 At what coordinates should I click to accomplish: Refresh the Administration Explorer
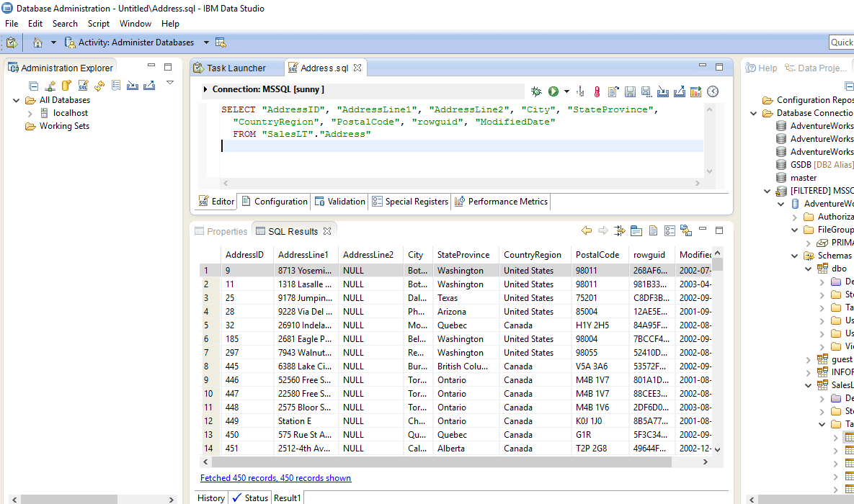99,86
